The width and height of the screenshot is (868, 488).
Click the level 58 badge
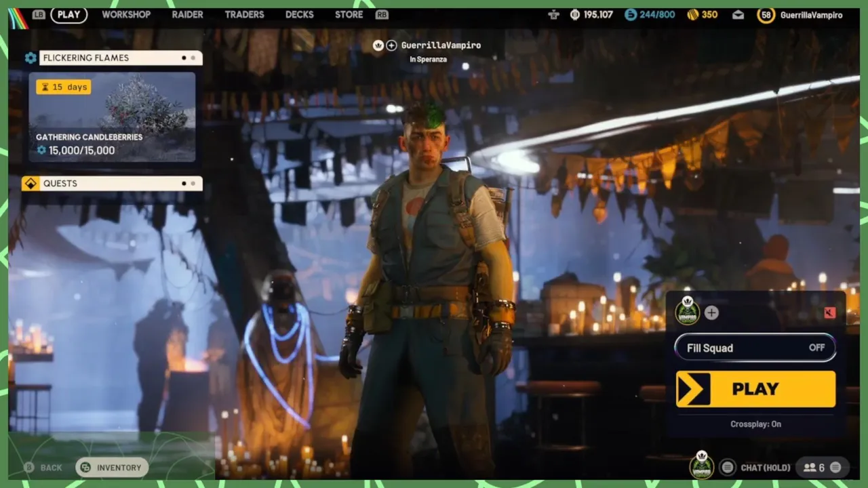point(766,14)
